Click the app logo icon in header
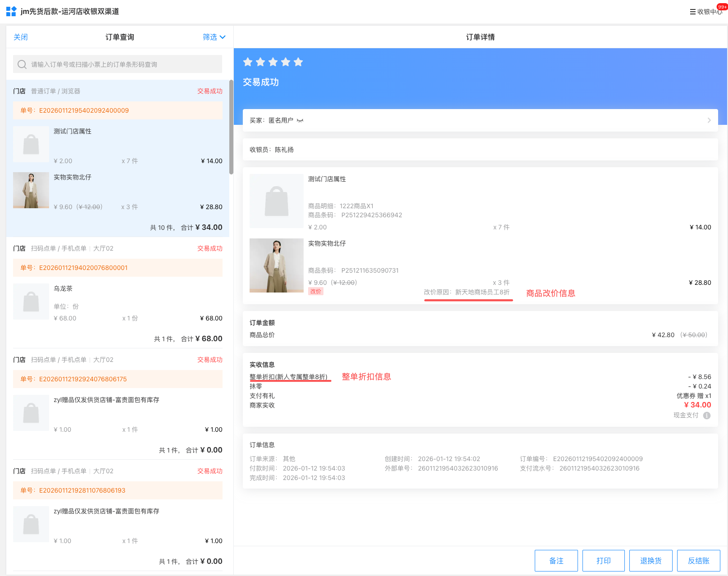The width and height of the screenshot is (728, 576). pos(11,11)
